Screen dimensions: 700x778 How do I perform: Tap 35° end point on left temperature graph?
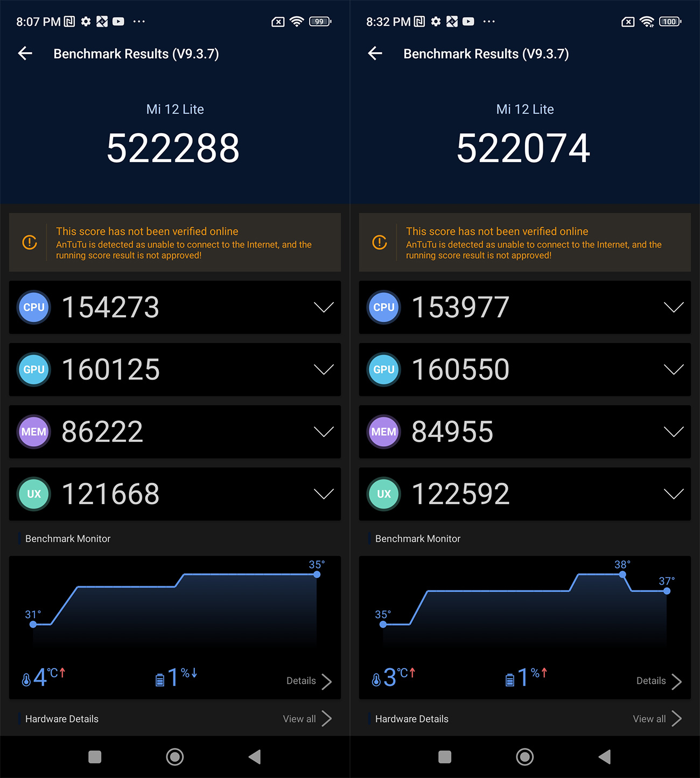click(317, 574)
